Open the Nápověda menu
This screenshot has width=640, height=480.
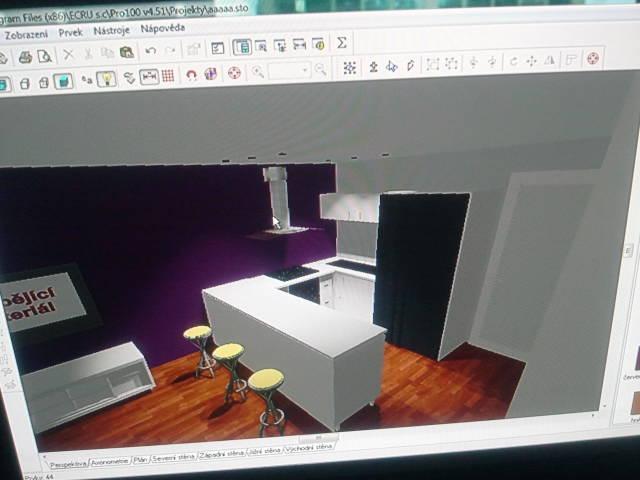162,28
